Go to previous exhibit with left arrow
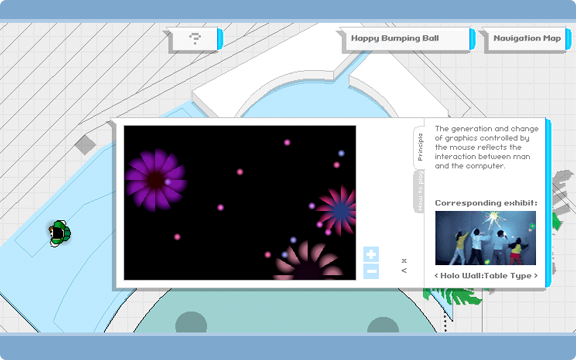Screen dimensions: 576x360 tap(436, 276)
